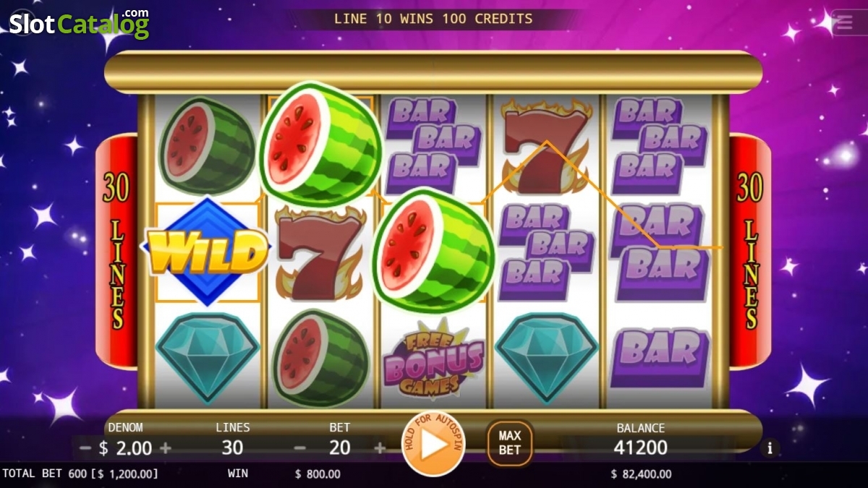This screenshot has height=488, width=868.
Task: Select the Wild diamond symbol
Action: point(207,252)
